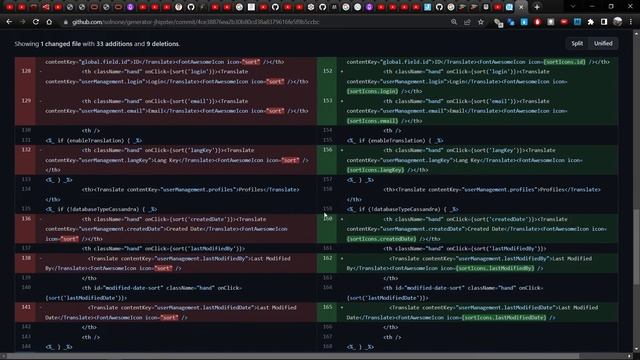Screen dimensions: 640x360
Task: Go back to the previous page
Action: coord(9,22)
